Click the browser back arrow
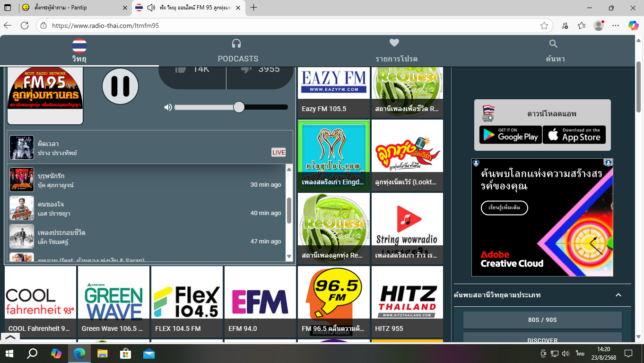The height and width of the screenshot is (363, 644). (x=8, y=26)
